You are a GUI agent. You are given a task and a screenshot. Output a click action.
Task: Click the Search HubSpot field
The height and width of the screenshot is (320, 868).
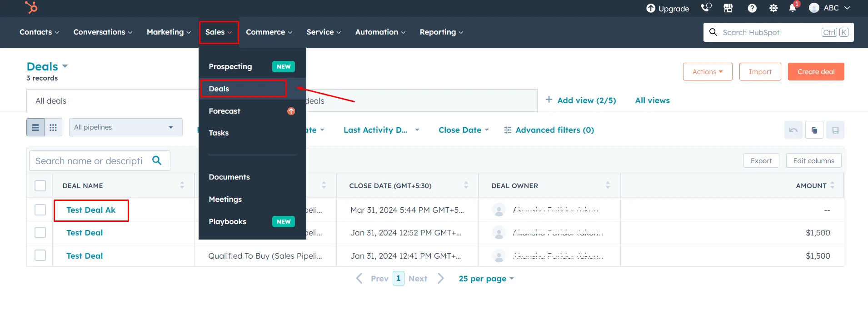tap(778, 32)
